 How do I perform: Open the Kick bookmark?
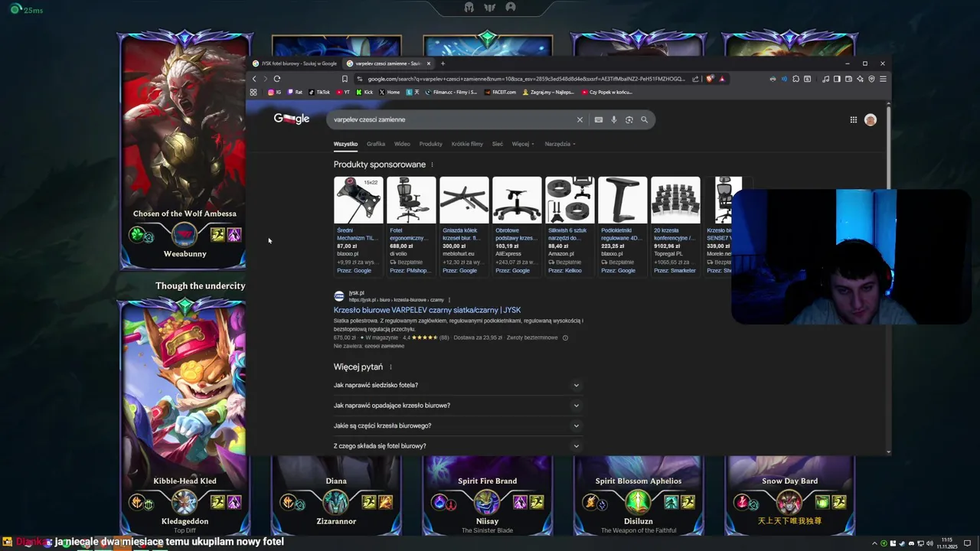point(364,92)
